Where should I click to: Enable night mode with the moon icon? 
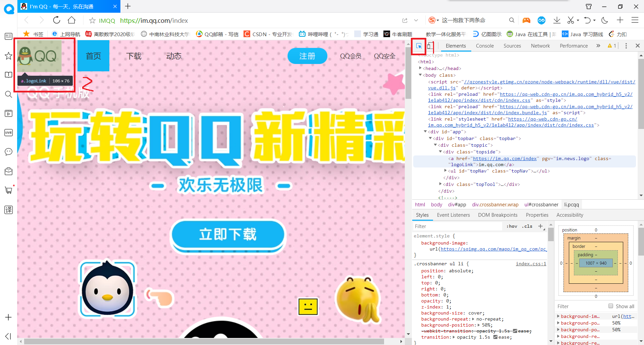point(605,20)
